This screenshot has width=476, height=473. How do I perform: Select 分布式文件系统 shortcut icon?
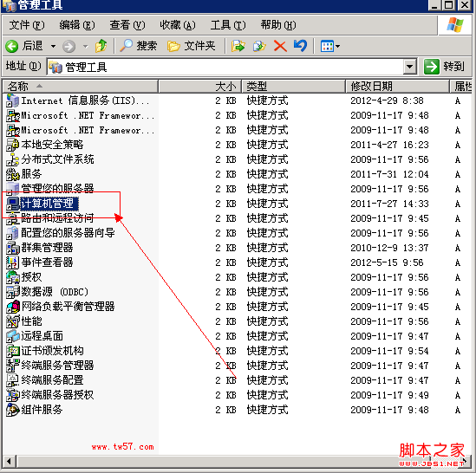pyautogui.click(x=12, y=159)
